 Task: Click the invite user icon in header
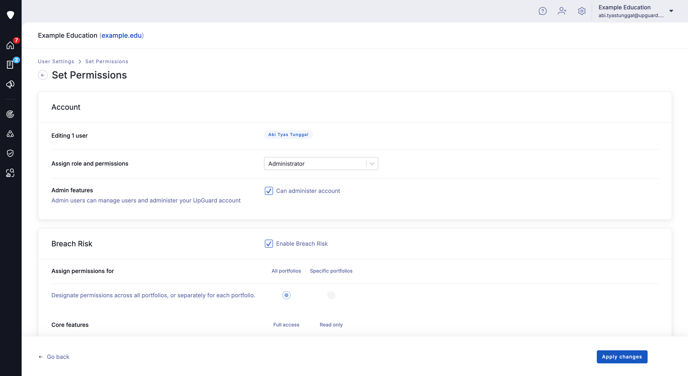pyautogui.click(x=562, y=11)
